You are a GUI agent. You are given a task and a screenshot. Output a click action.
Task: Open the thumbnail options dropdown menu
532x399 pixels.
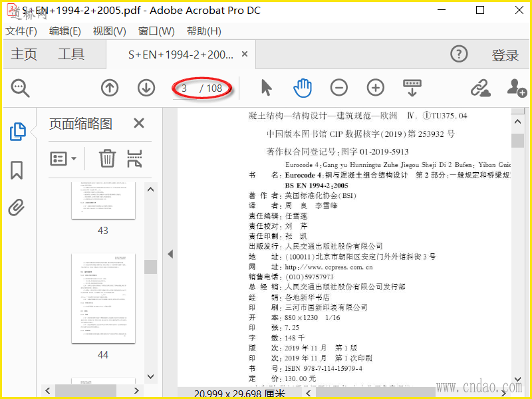point(63,158)
